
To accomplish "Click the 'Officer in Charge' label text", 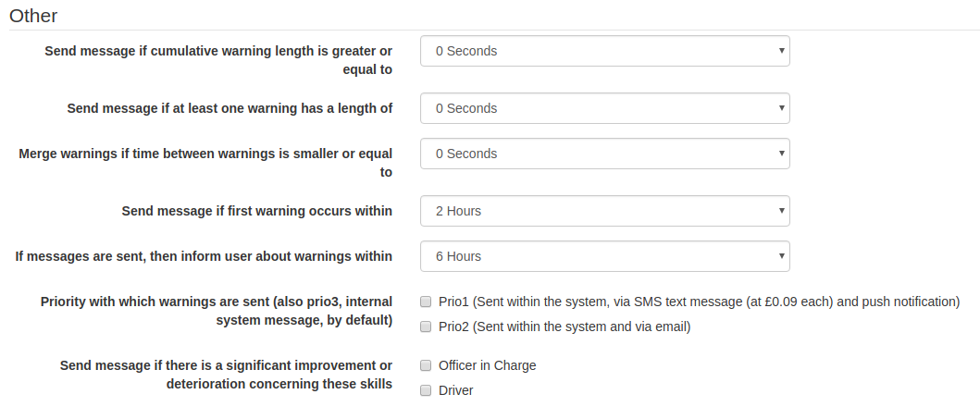I will [x=487, y=365].
